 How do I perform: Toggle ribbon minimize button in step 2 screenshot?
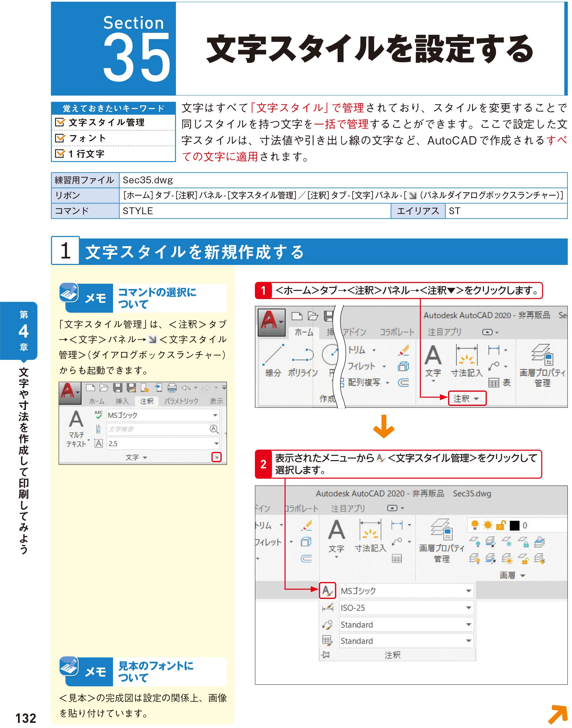tap(392, 508)
